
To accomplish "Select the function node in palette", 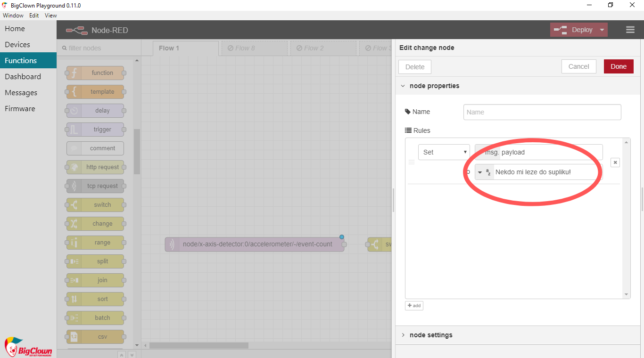I will pos(95,73).
